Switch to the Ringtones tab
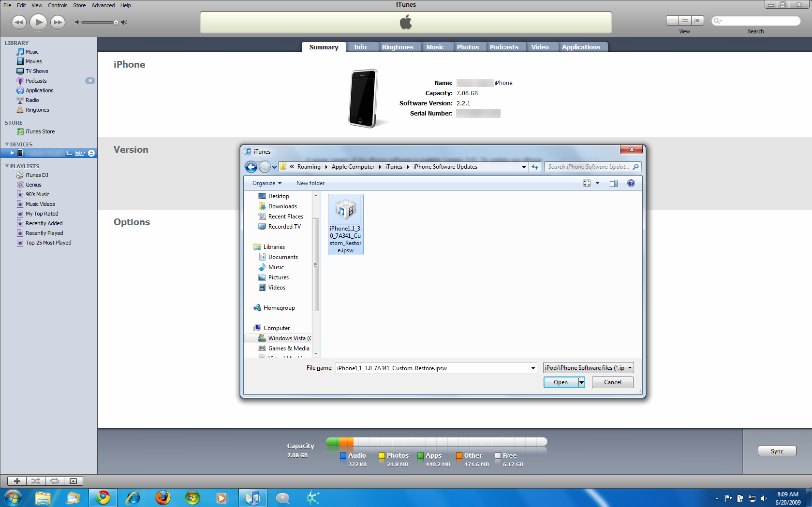The height and width of the screenshot is (507, 812). (x=397, y=47)
